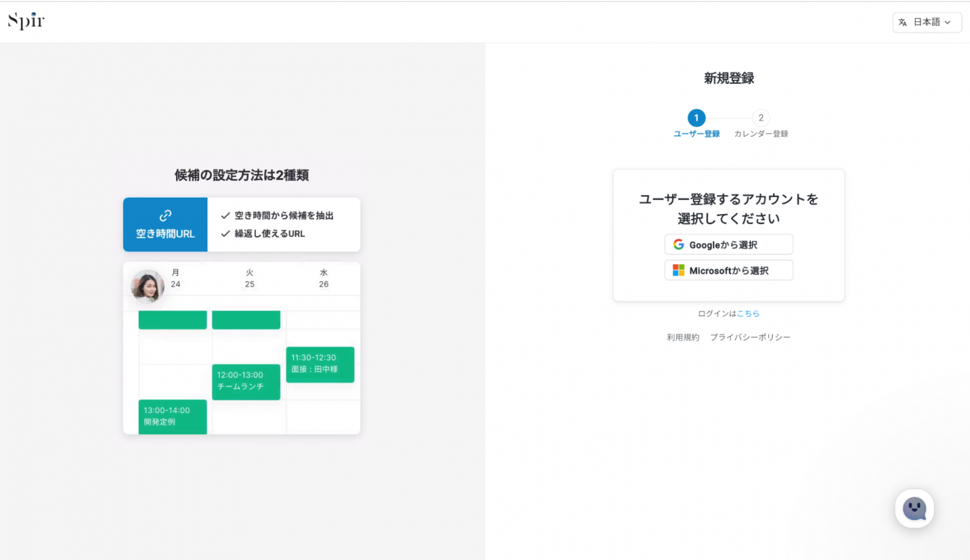Select step 1 ユーザー登録 in the wizard
The image size is (970, 560).
(x=696, y=117)
